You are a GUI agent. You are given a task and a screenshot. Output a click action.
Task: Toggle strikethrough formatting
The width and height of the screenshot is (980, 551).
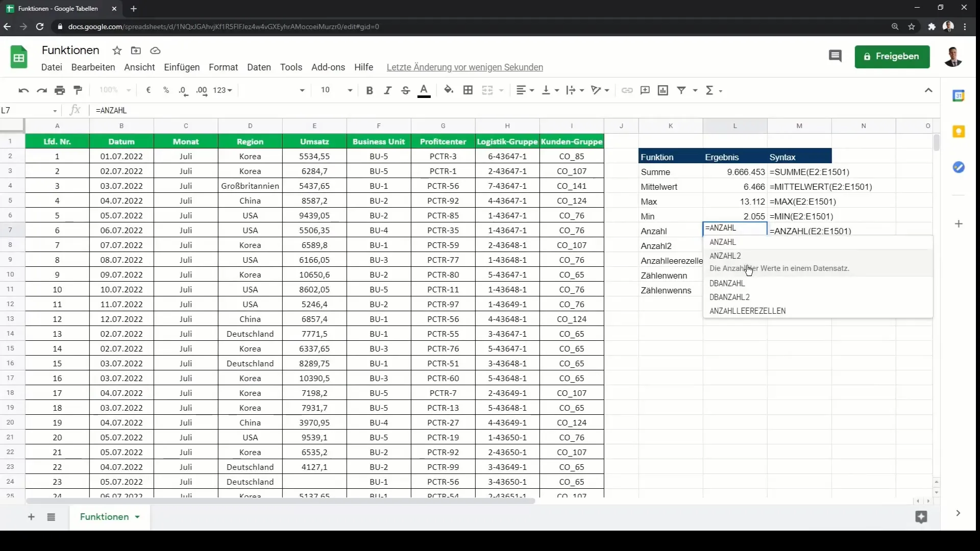coord(405,90)
